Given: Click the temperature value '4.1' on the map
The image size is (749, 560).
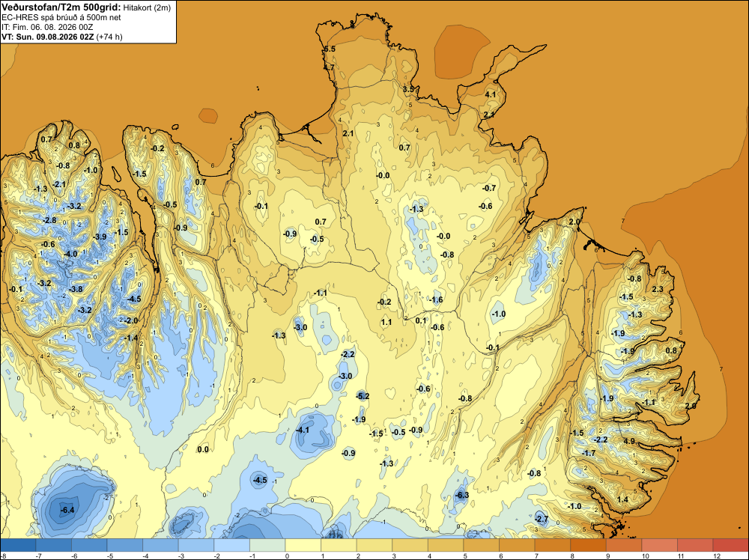Looking at the screenshot, I should (491, 94).
